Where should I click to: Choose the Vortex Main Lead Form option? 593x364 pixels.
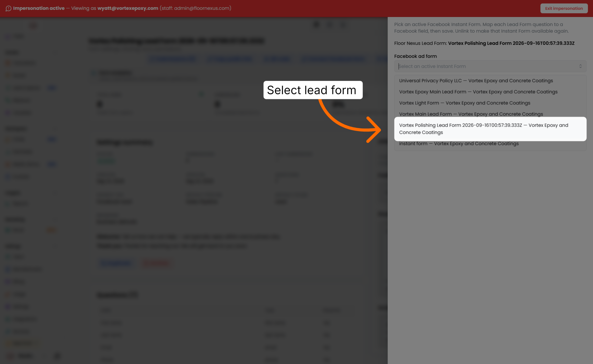490,114
